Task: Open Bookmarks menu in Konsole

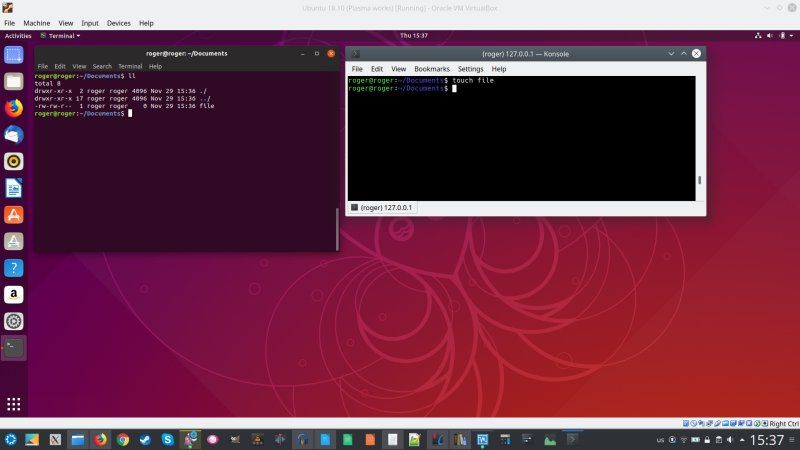Action: 432,69
